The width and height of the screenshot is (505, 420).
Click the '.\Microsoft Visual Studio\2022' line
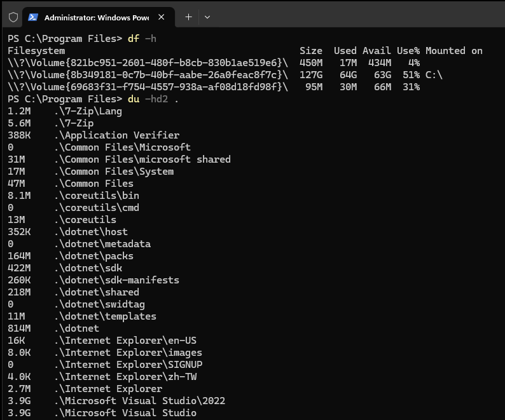tap(116, 401)
